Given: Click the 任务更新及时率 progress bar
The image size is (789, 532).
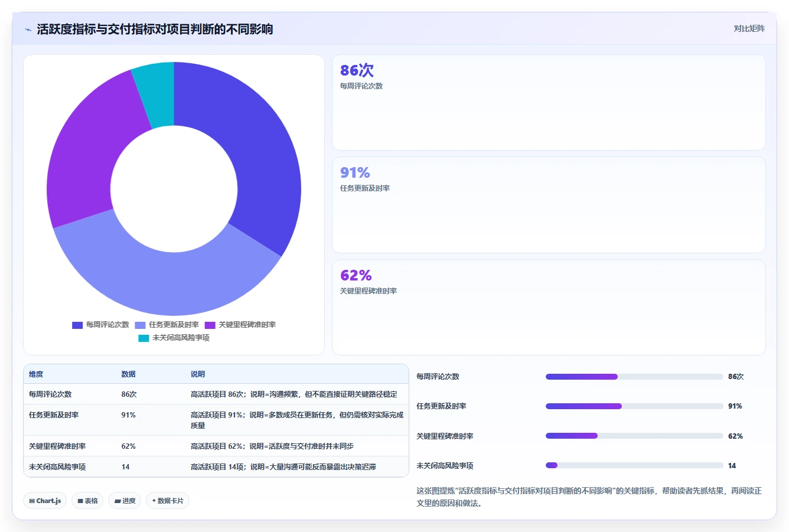Looking at the screenshot, I should (634, 406).
